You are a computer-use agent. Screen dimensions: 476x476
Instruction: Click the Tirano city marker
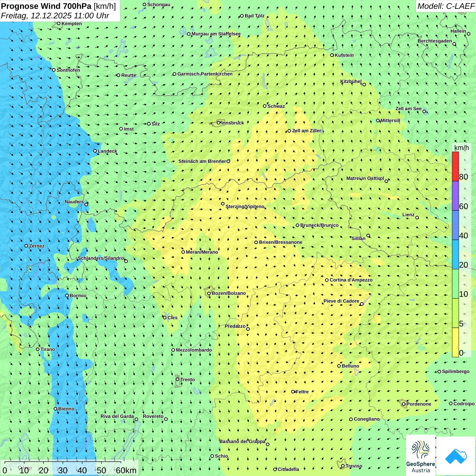tap(38, 349)
